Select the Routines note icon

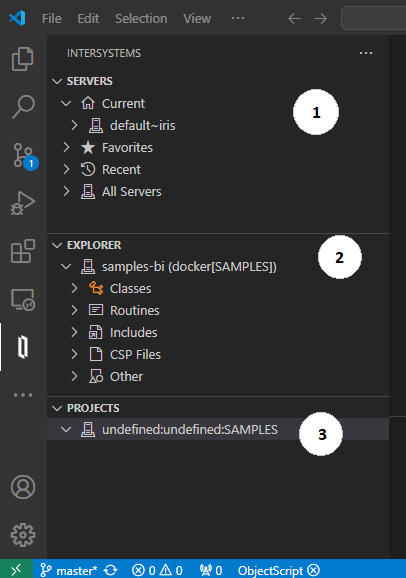click(x=96, y=310)
